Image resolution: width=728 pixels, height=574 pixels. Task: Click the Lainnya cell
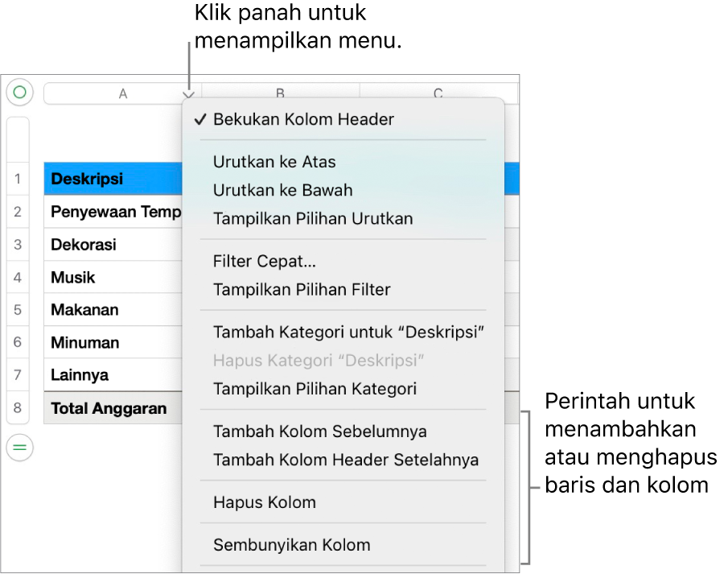113,374
